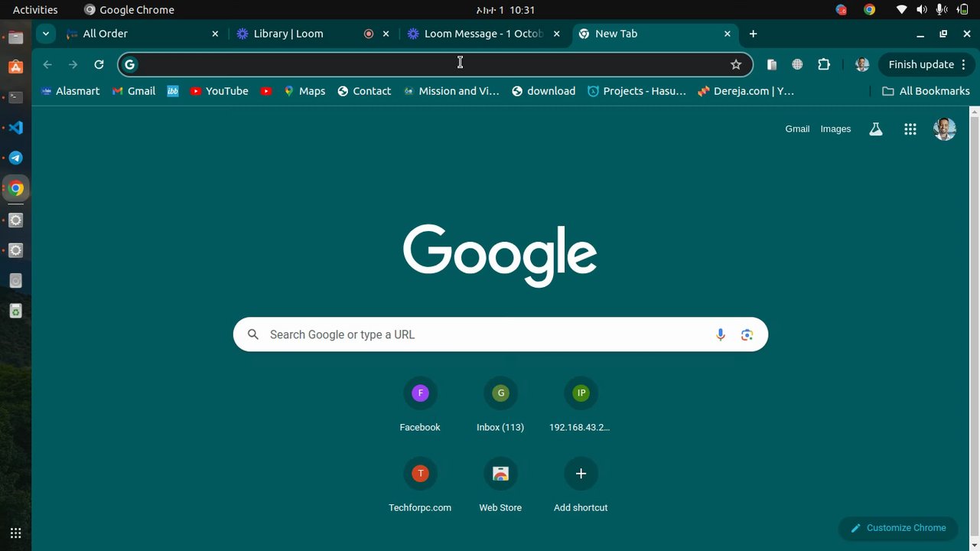The image size is (980, 551).
Task: Go forward with the forward arrow
Action: (73, 64)
